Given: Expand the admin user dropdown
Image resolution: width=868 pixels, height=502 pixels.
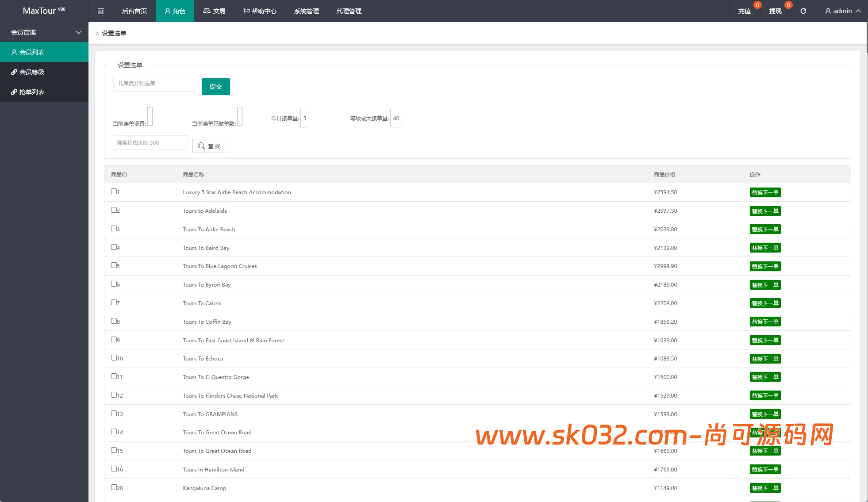Looking at the screenshot, I should point(843,11).
